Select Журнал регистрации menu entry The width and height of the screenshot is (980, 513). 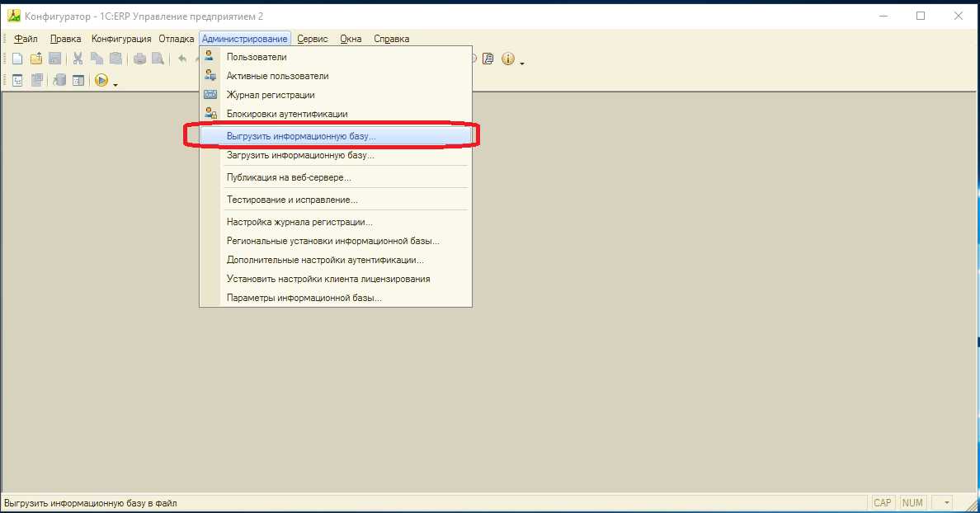click(336, 95)
